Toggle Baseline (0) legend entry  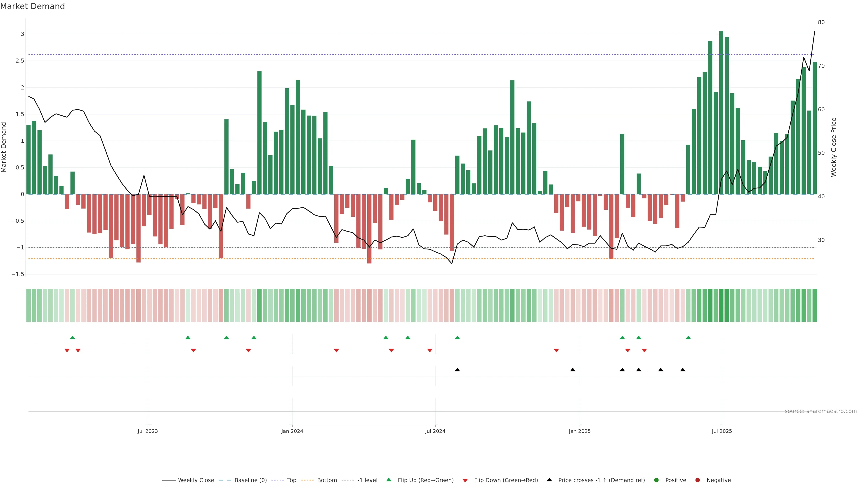click(x=250, y=480)
